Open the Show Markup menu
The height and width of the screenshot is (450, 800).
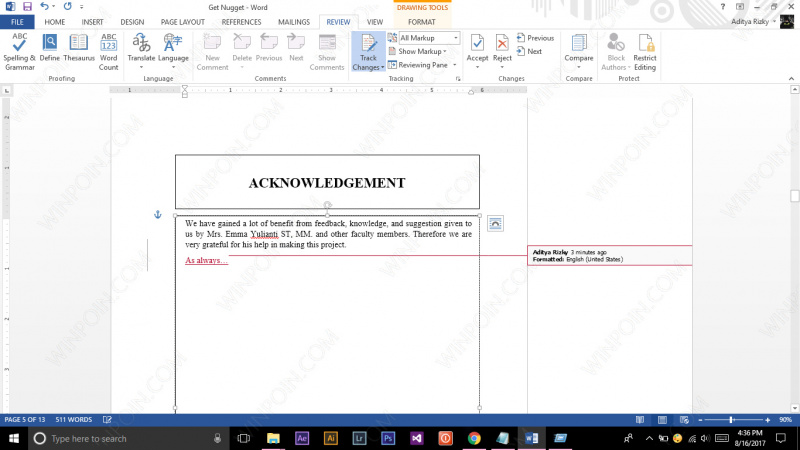[x=417, y=52]
